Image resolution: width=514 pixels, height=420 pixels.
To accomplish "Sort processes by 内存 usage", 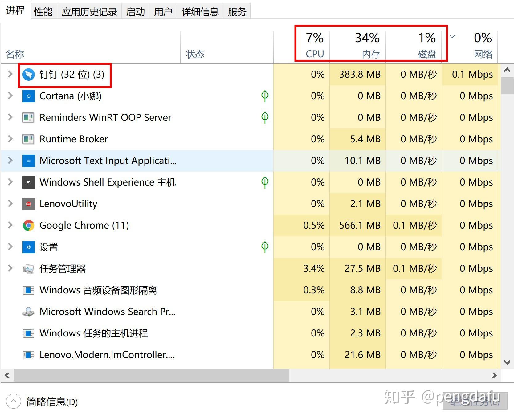I will [x=357, y=47].
